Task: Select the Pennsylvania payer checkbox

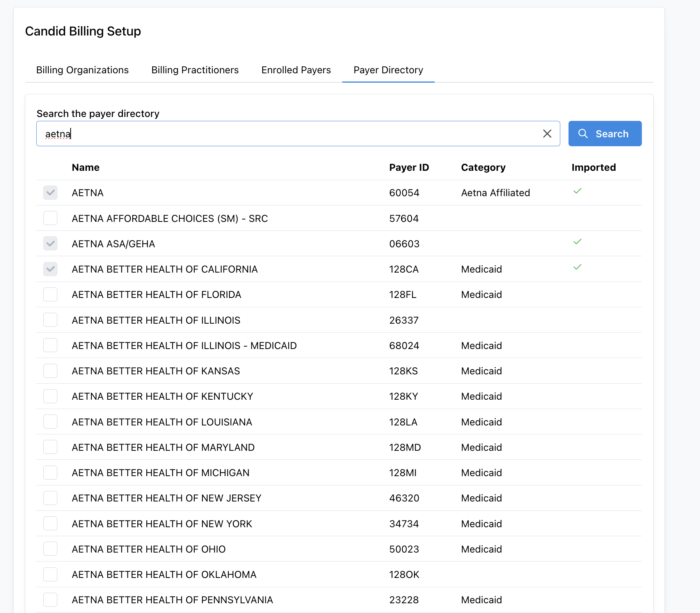Action: tap(50, 600)
